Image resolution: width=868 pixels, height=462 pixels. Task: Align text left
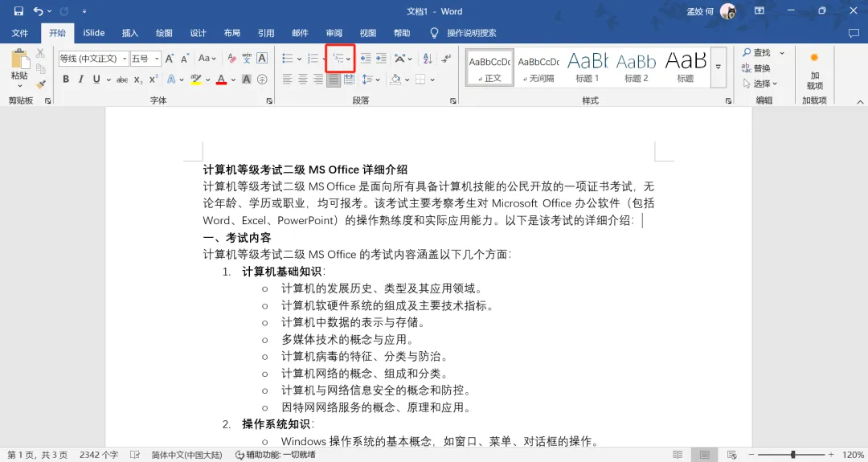(x=287, y=80)
